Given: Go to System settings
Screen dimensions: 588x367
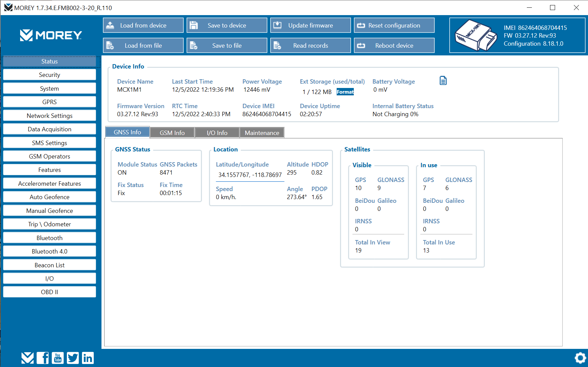Looking at the screenshot, I should [x=49, y=89].
